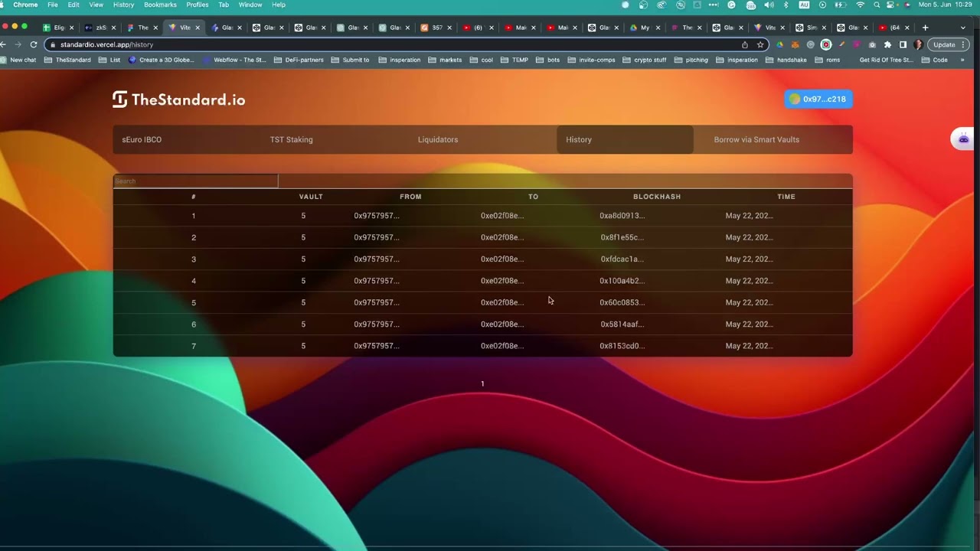Open the List bookmark folder
Screen dimensions: 980x551
(110, 60)
